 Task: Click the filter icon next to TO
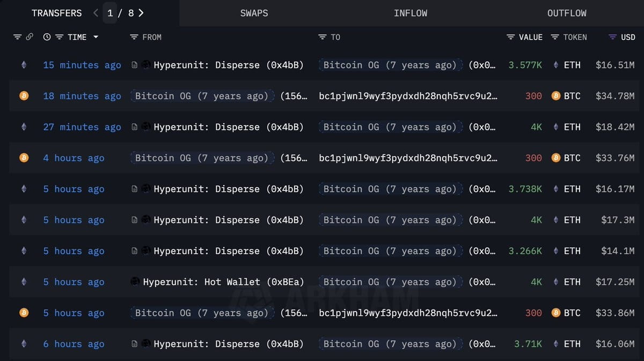pyautogui.click(x=323, y=37)
